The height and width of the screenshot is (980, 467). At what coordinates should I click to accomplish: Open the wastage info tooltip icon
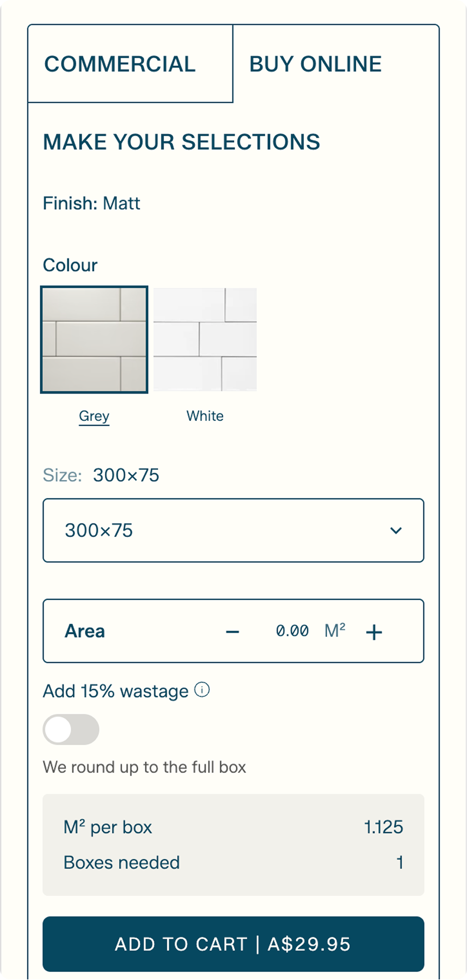click(x=202, y=690)
